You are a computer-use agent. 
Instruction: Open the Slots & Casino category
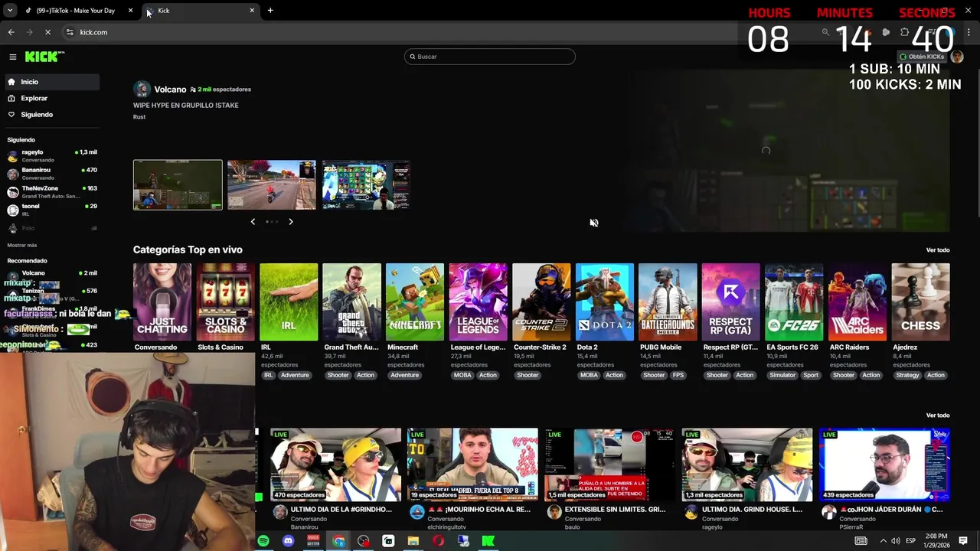[x=225, y=302]
